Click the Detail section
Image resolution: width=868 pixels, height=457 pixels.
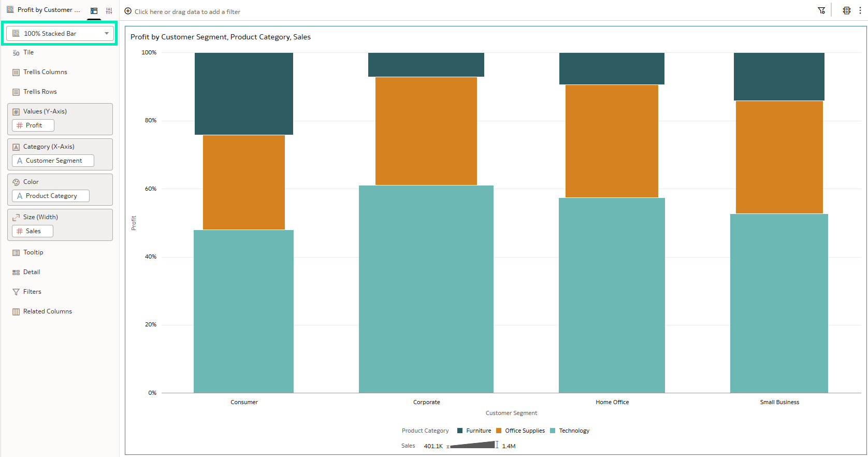point(31,272)
